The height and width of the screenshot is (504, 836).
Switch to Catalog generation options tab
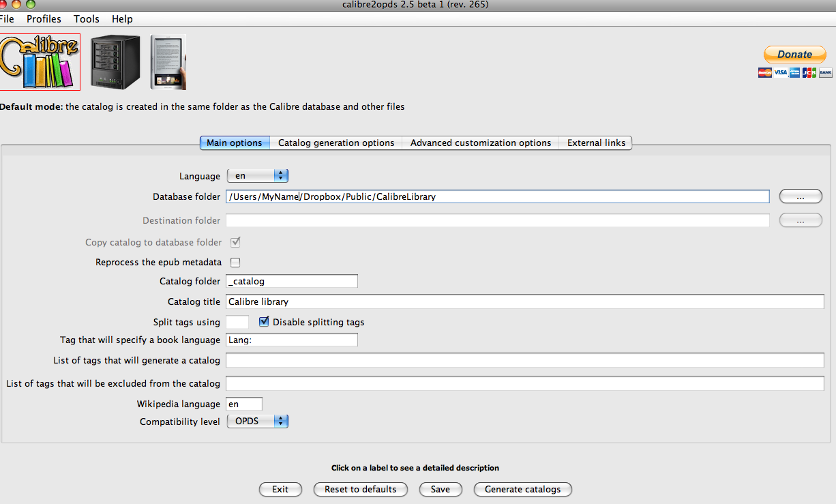tap(336, 143)
